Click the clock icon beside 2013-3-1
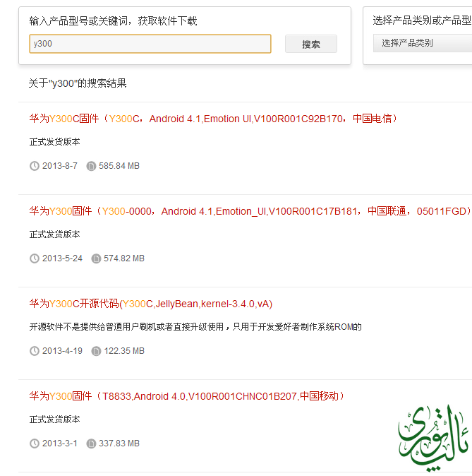This screenshot has height=476, width=472. [x=35, y=444]
